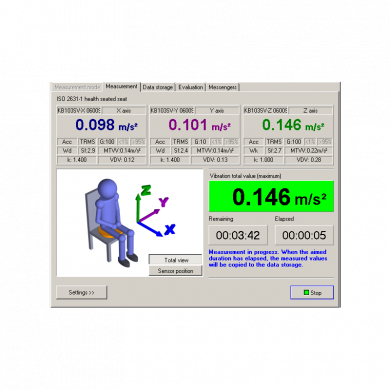
Task: Expand the Settings >> panel
Action: (x=82, y=293)
